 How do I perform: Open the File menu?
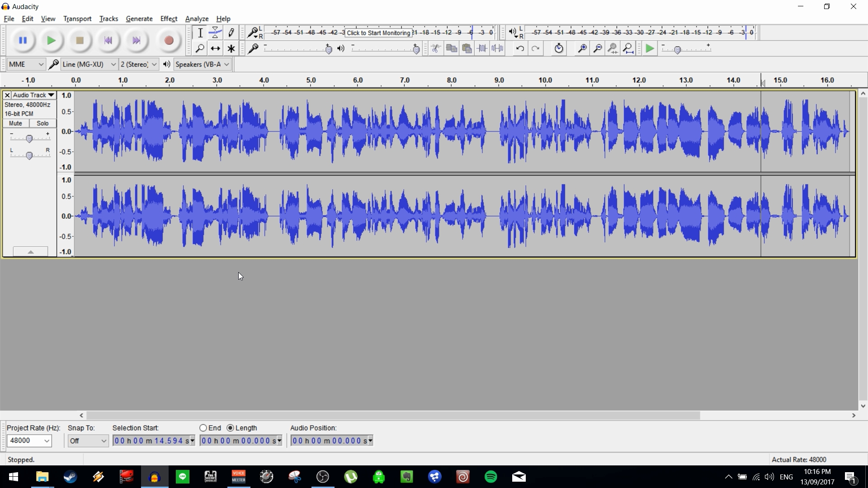coord(9,19)
